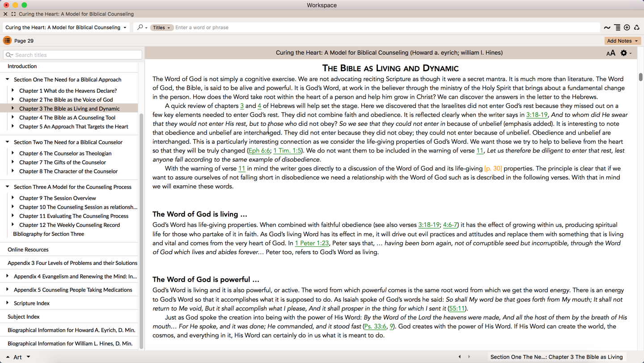
Task: Click the tilde squiggle icon in toolbar
Action: 607,28
